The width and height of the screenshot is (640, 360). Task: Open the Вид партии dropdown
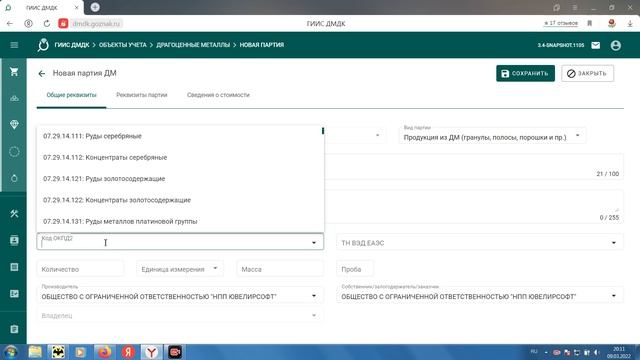coord(577,136)
